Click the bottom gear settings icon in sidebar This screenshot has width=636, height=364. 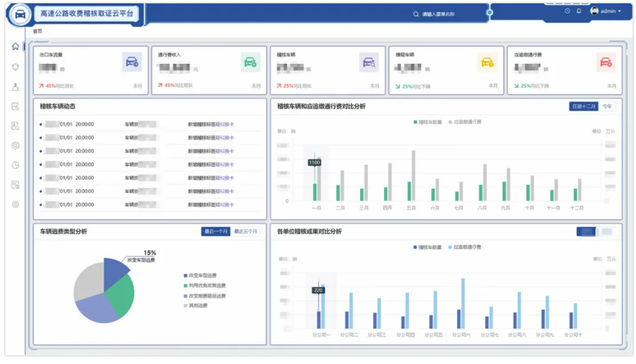[15, 205]
